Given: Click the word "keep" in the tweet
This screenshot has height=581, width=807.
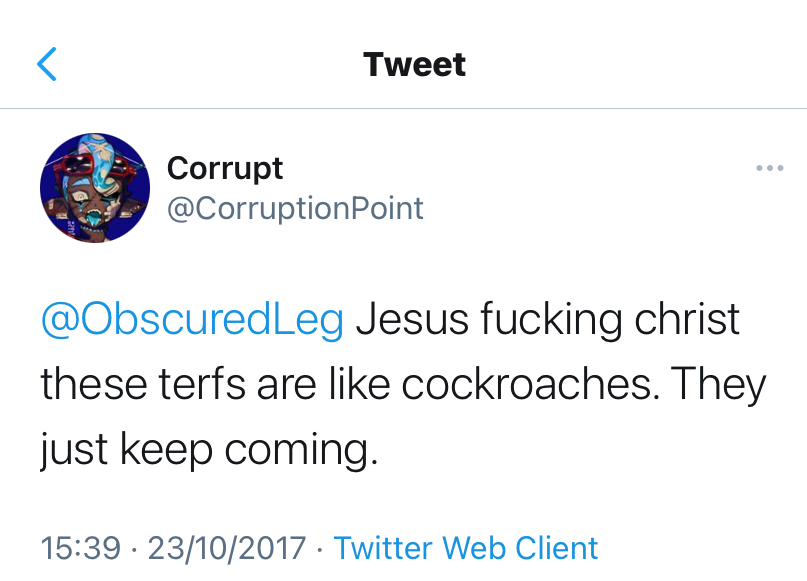Looking at the screenshot, I should tap(167, 450).
